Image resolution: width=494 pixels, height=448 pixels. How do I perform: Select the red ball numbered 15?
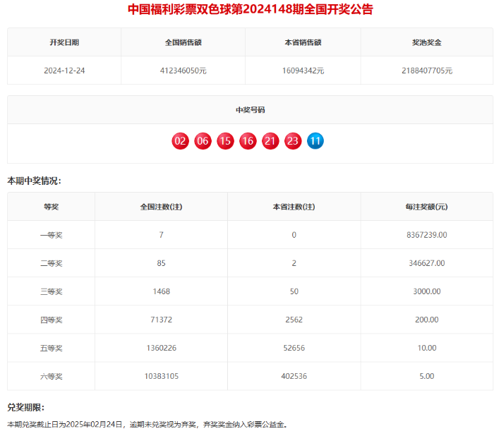[225, 141]
